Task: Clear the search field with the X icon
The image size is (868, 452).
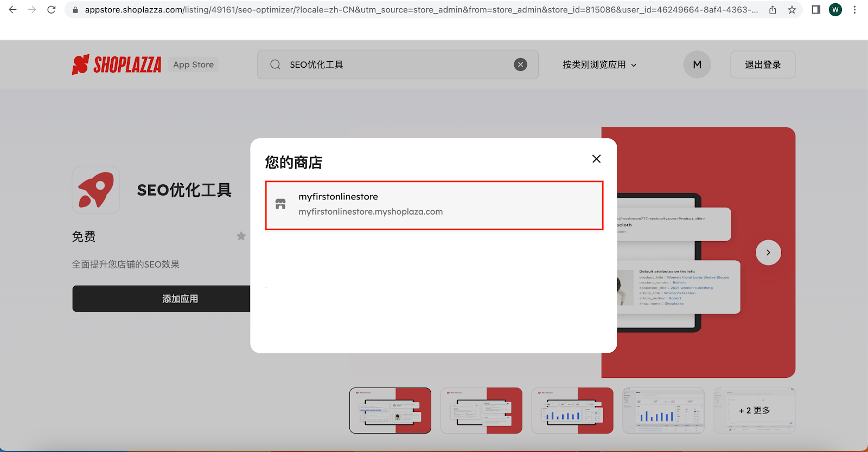Action: point(520,64)
